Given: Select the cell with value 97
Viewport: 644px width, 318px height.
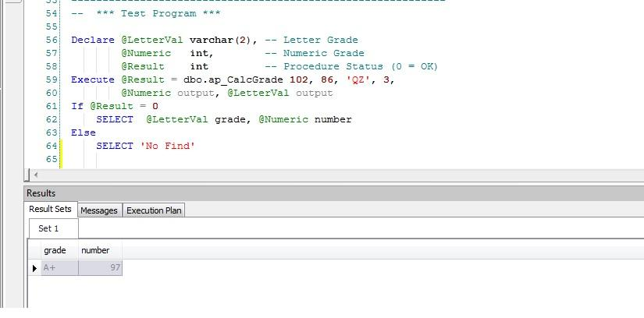Looking at the screenshot, I should [x=100, y=268].
